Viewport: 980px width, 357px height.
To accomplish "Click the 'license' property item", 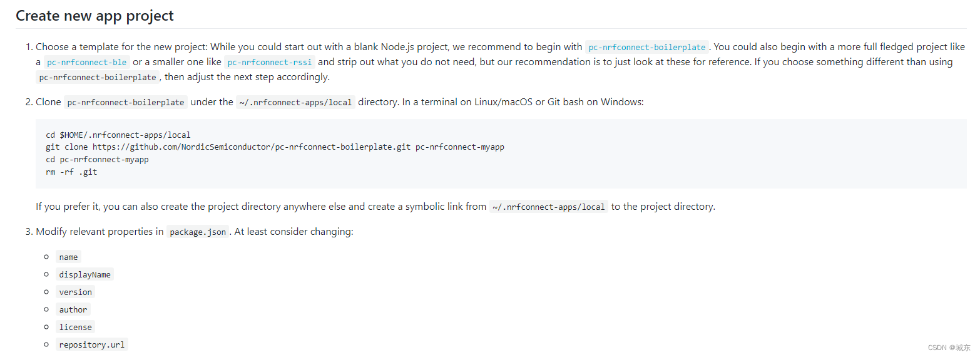I will click(75, 327).
